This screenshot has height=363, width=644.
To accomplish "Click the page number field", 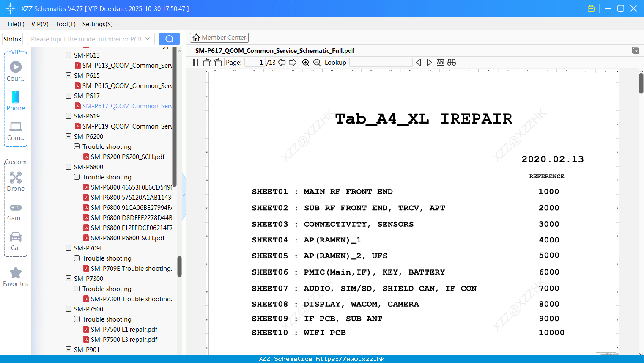I will pyautogui.click(x=255, y=63).
